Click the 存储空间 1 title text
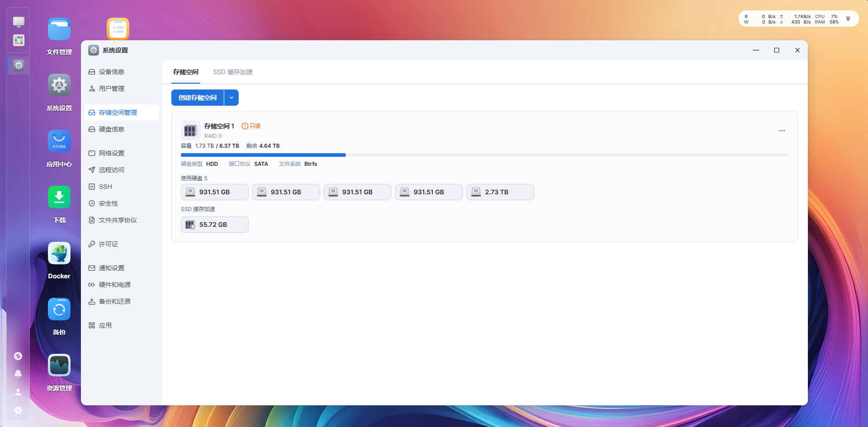The width and height of the screenshot is (868, 427). coord(219,126)
